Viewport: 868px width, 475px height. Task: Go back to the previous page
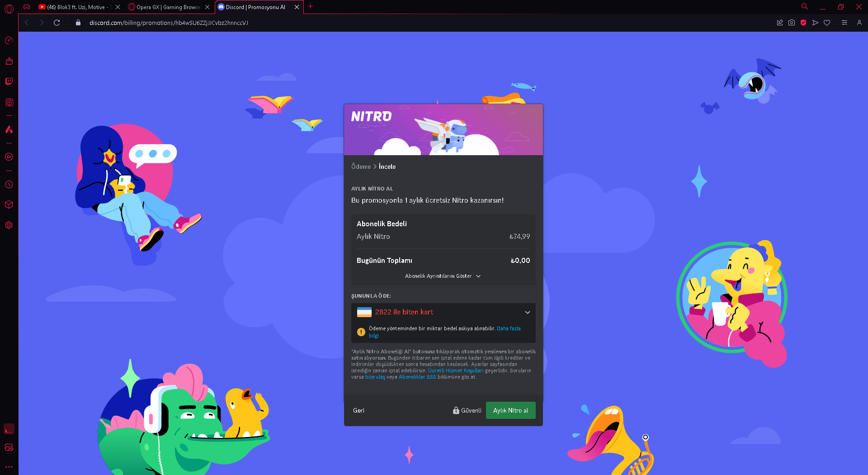coord(27,23)
